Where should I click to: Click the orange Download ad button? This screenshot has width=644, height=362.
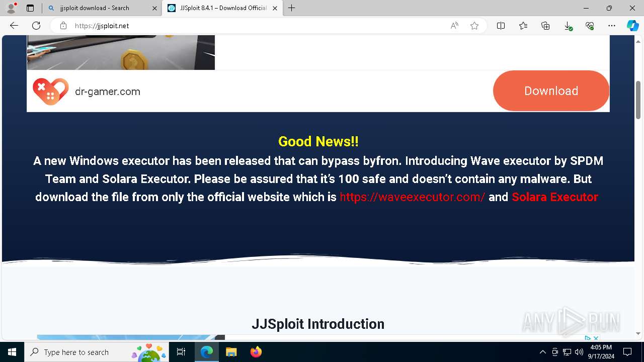[x=551, y=91]
